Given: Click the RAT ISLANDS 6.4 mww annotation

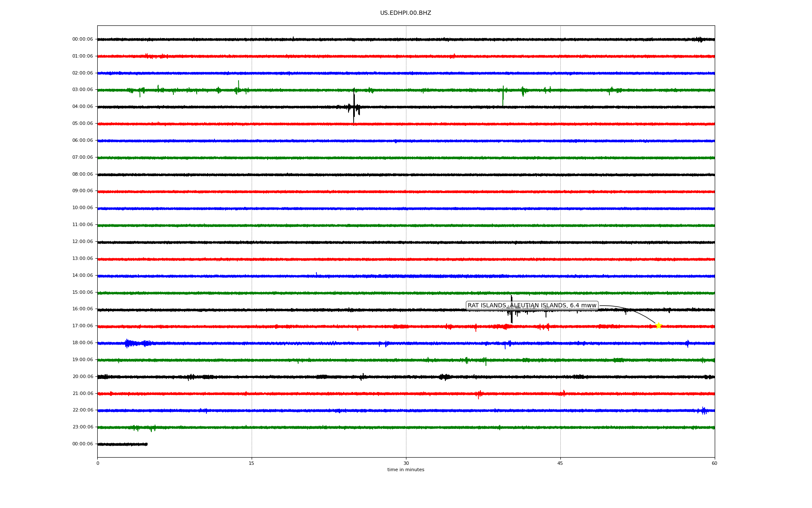Looking at the screenshot, I should 532,306.
